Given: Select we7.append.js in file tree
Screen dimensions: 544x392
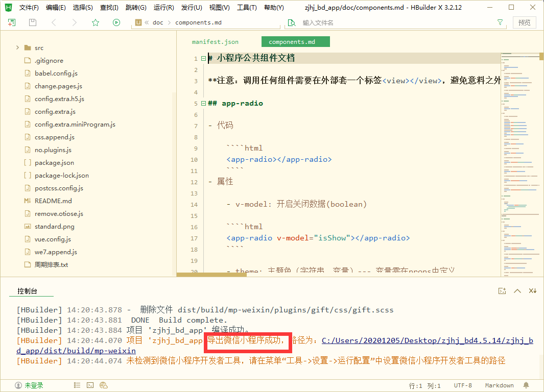Looking at the screenshot, I should pos(56,252).
